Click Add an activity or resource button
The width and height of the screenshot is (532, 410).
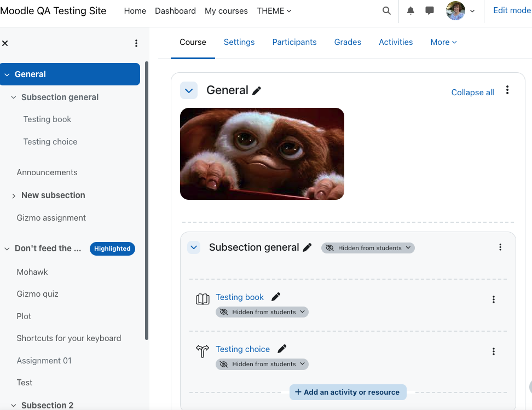(348, 392)
